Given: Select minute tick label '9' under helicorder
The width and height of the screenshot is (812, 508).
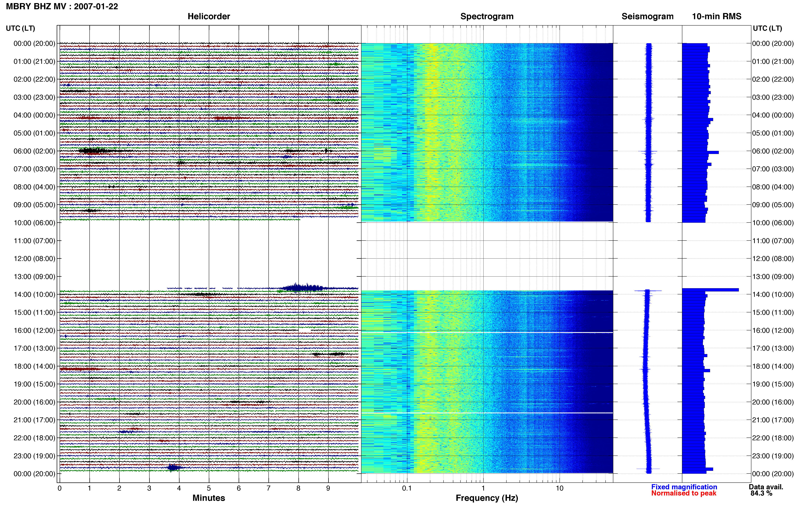Looking at the screenshot, I should tap(328, 488).
